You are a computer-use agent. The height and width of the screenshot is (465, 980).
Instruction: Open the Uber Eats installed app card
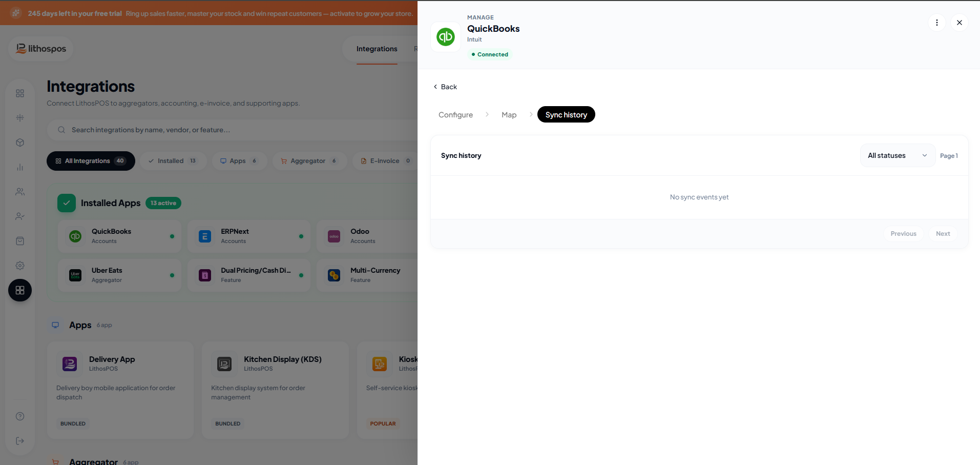point(119,275)
